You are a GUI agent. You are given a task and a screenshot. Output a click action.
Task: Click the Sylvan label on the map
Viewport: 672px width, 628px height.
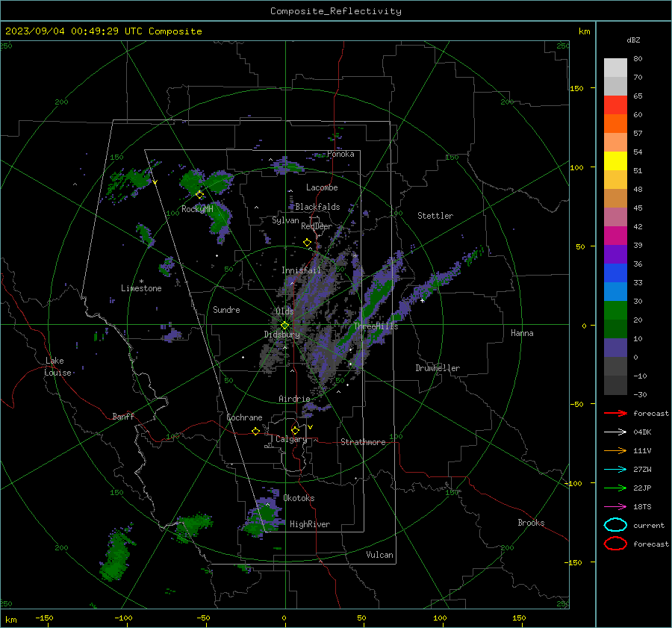(285, 220)
